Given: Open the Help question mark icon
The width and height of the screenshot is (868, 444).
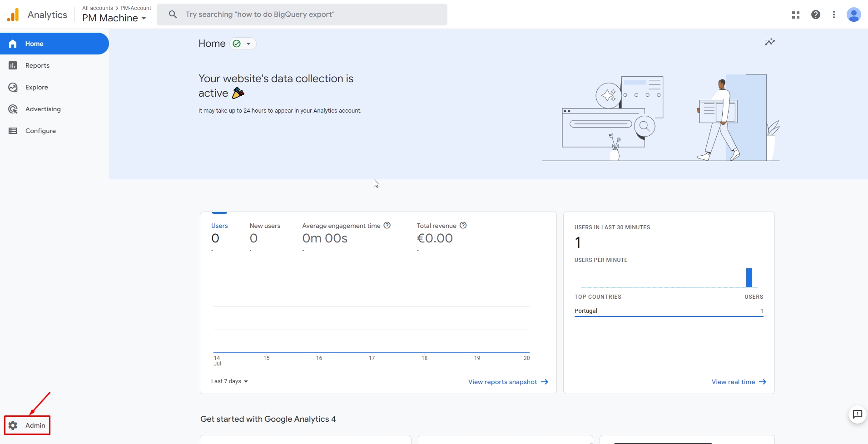Looking at the screenshot, I should pyautogui.click(x=816, y=15).
